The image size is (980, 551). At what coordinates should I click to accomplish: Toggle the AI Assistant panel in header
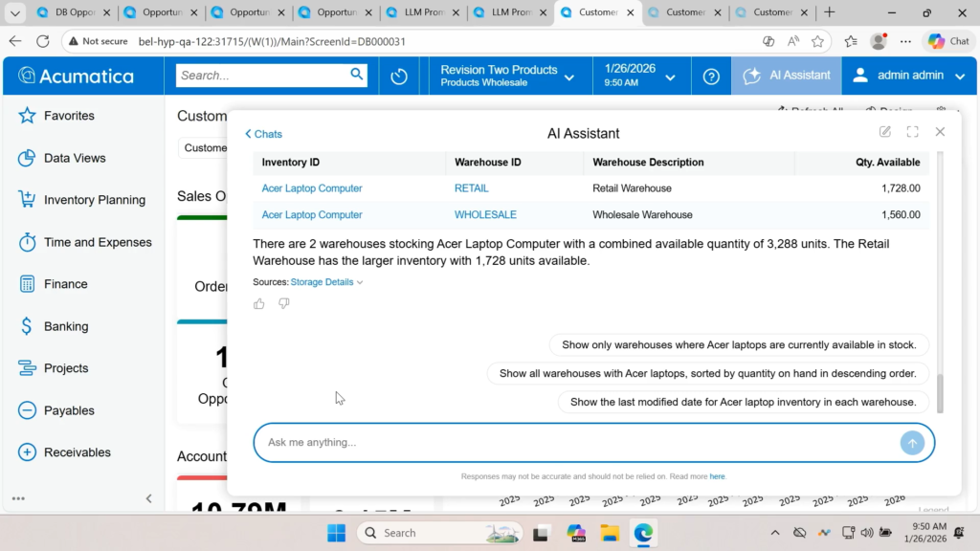(787, 76)
